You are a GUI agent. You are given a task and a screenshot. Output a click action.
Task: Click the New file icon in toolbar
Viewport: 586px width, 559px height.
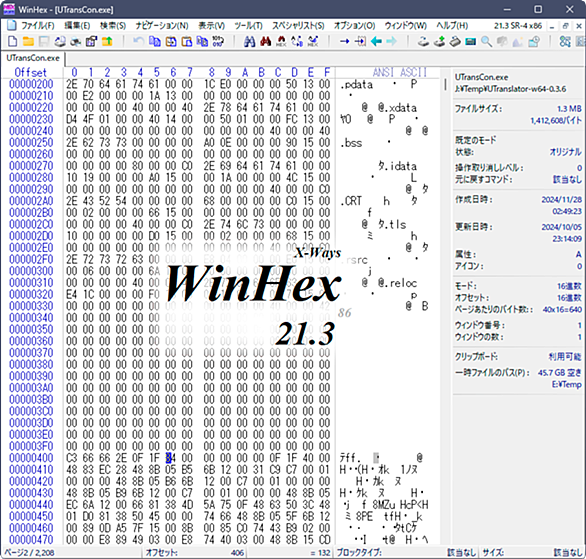coord(12,41)
